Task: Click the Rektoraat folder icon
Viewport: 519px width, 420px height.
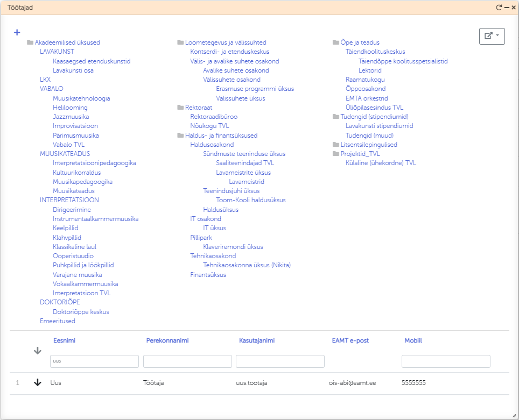Action: point(180,108)
